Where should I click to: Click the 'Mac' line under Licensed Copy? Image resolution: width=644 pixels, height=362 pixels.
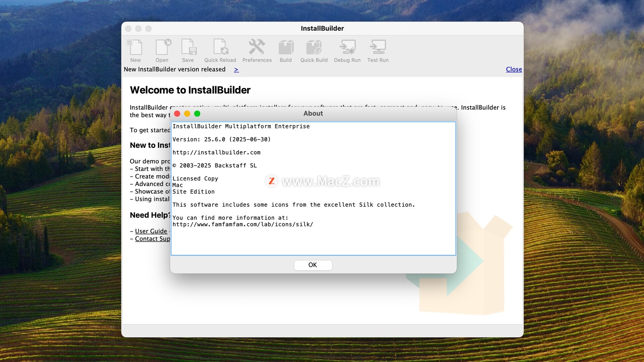pyautogui.click(x=177, y=185)
